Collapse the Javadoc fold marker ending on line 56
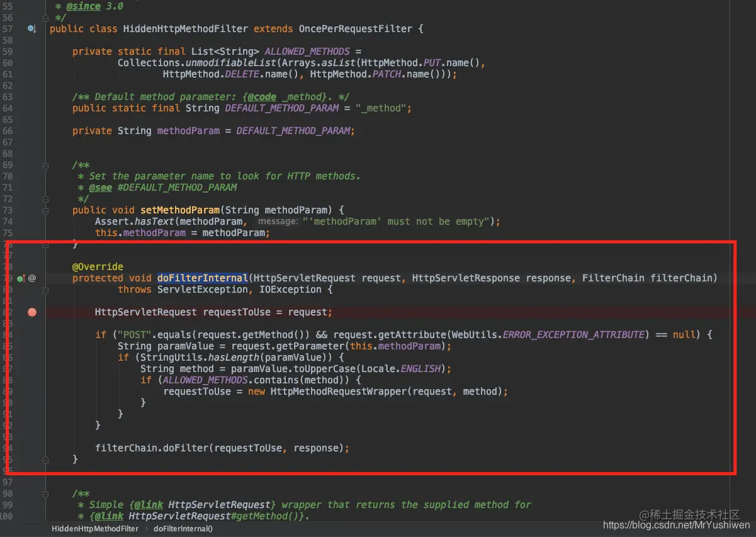The image size is (756, 537). [x=45, y=18]
